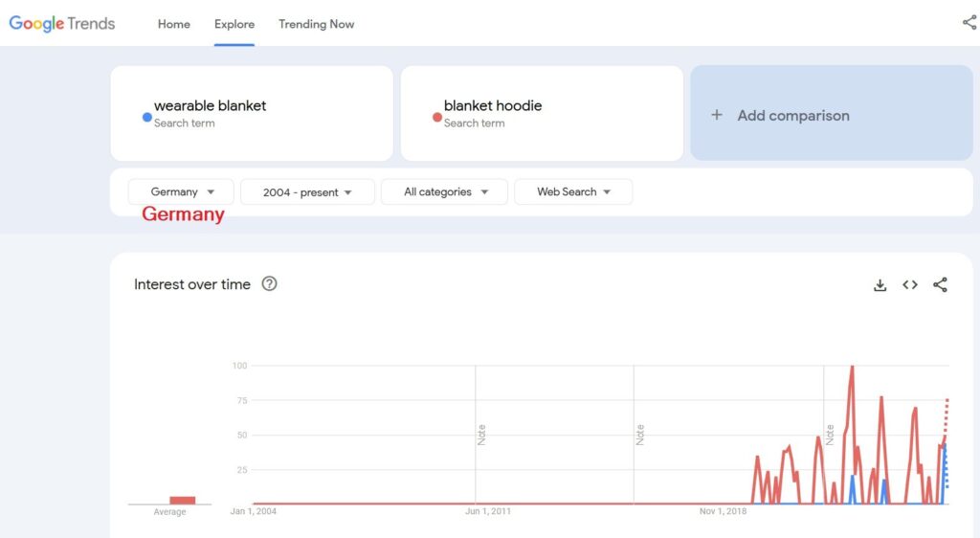The height and width of the screenshot is (538, 980).
Task: Expand the Germany region dropdown
Action: 182,192
